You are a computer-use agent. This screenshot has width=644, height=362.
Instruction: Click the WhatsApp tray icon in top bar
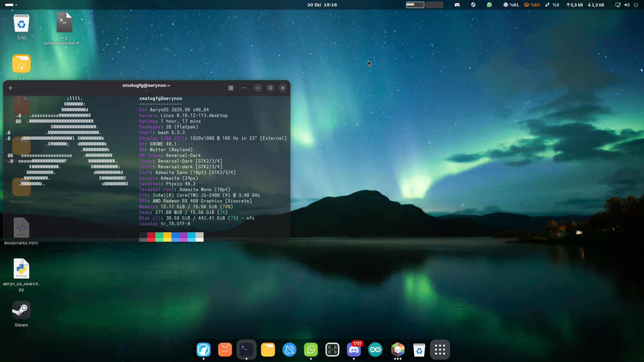point(489,5)
